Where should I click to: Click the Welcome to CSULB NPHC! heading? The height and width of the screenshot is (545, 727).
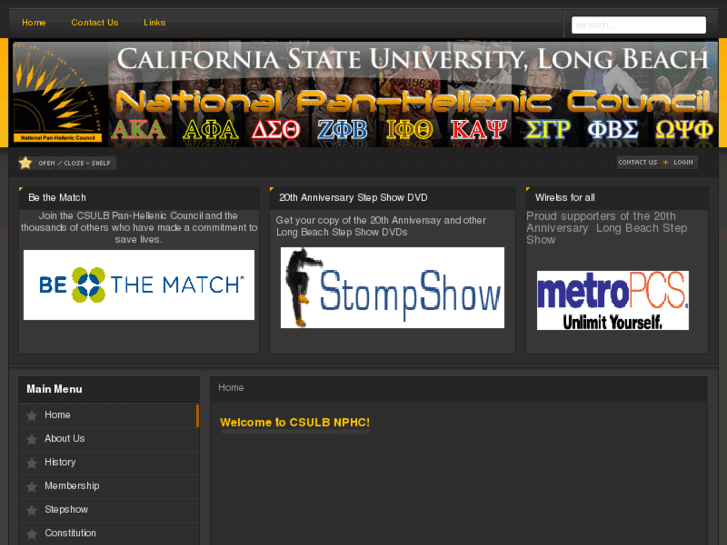(x=295, y=423)
